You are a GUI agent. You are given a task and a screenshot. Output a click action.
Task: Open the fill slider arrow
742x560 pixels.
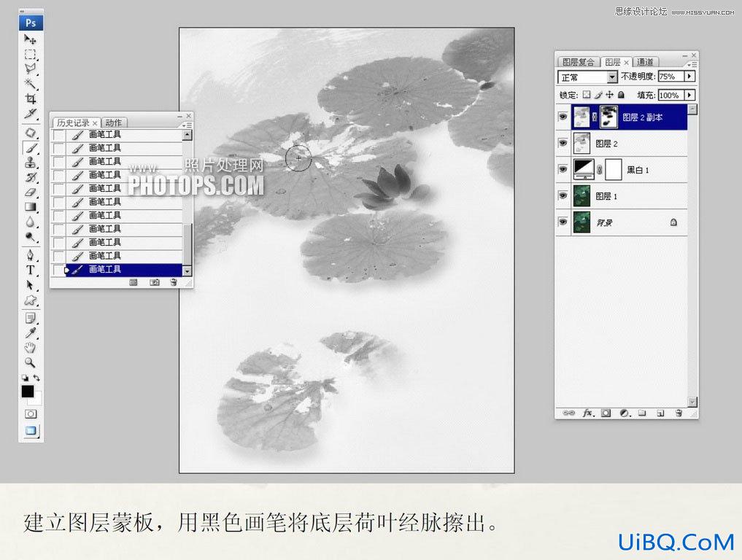[689, 95]
